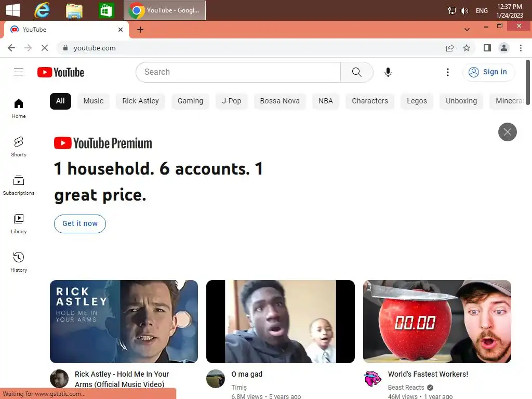Toggle Chrome side panel
The image size is (532, 399).
[487, 48]
